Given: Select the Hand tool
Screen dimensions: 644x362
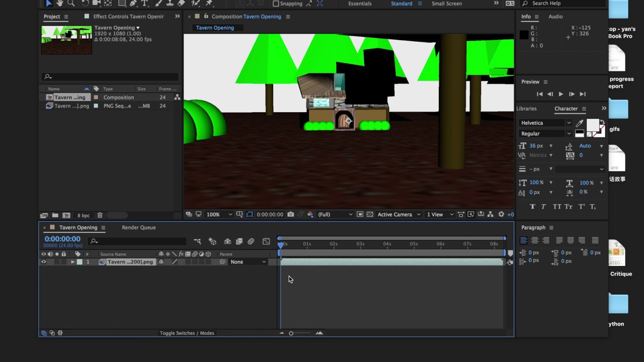Looking at the screenshot, I should tap(60, 3).
